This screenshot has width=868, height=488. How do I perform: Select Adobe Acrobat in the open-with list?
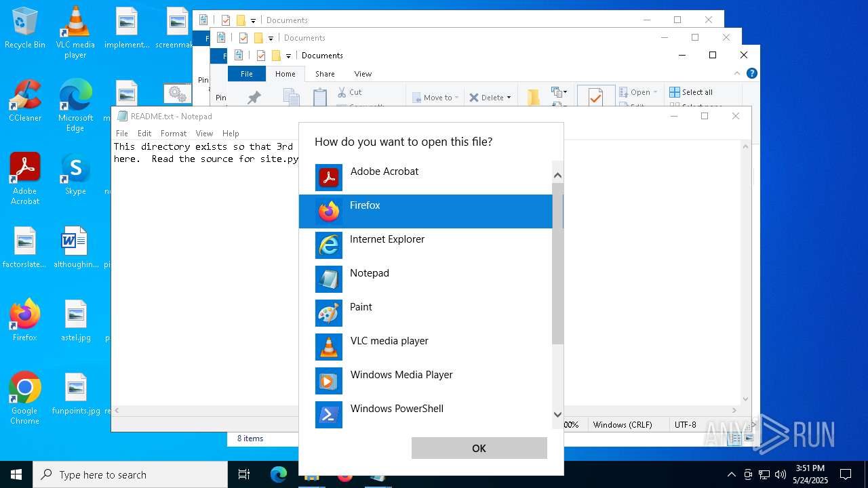coord(426,178)
